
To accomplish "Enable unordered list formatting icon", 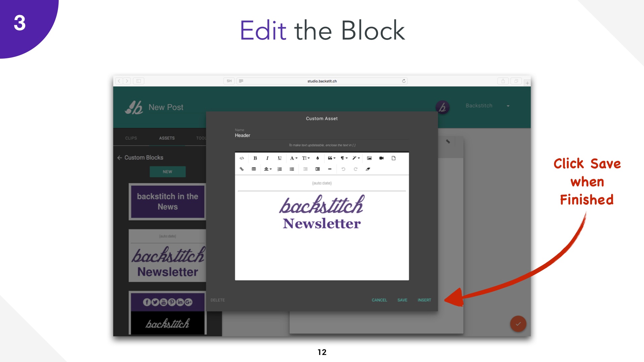I will coord(292,169).
